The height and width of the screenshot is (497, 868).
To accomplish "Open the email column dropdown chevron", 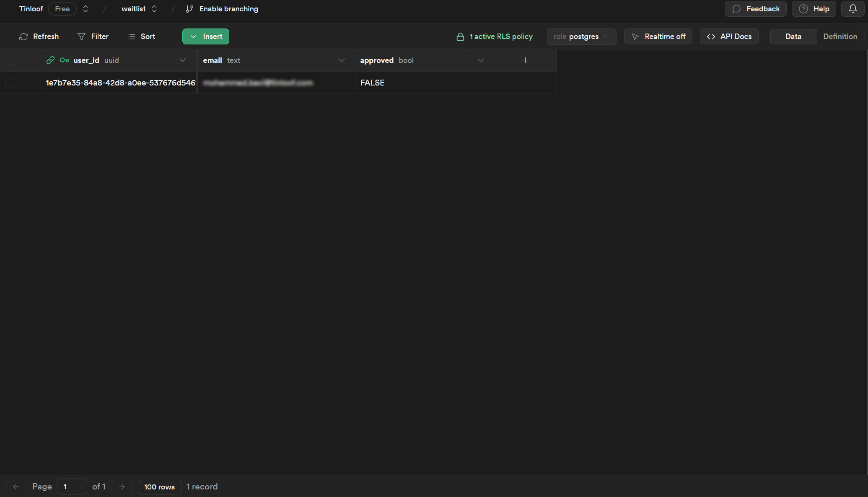I will click(x=342, y=60).
